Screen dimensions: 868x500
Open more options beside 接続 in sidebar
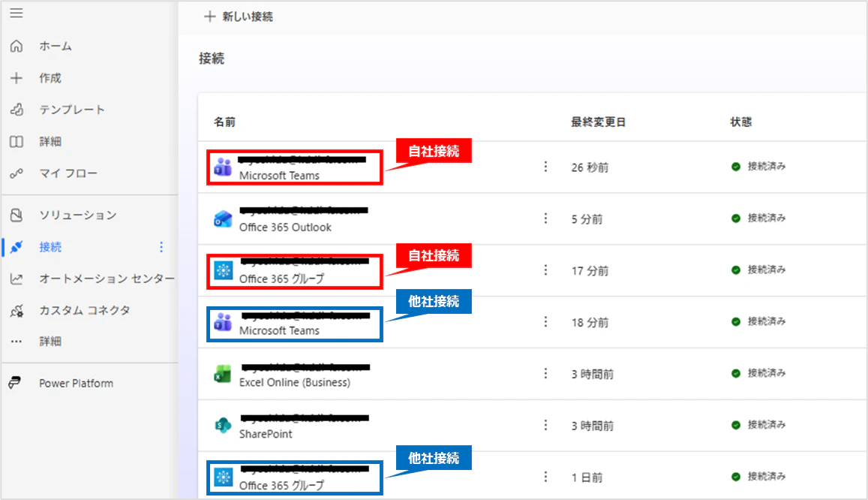pyautogui.click(x=161, y=247)
